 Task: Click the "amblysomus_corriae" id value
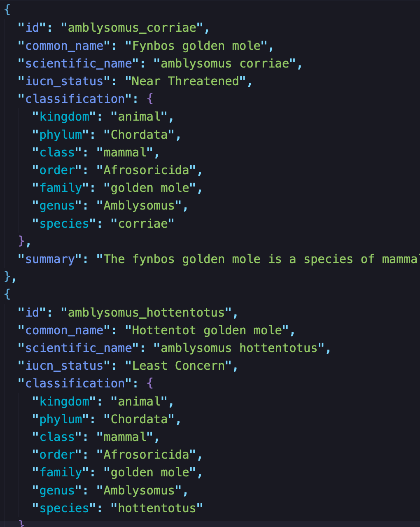(132, 28)
